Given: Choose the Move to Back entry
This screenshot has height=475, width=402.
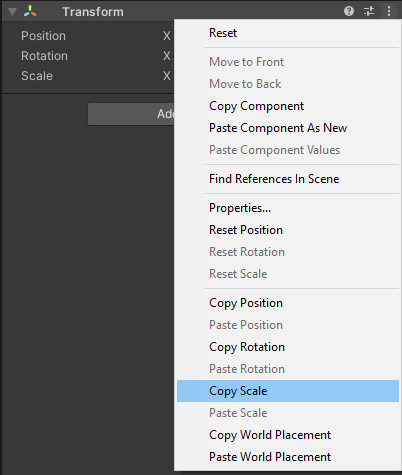Looking at the screenshot, I should [x=288, y=84].
